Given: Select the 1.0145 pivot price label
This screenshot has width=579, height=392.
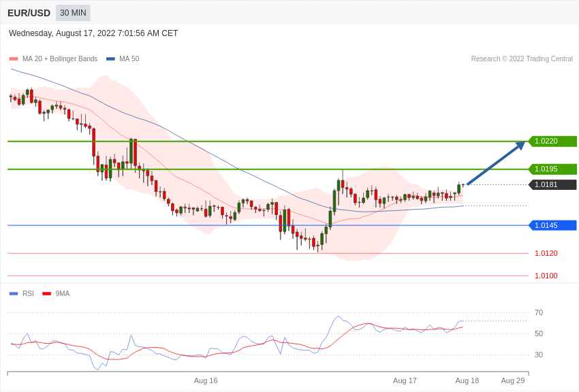Looking at the screenshot, I should [x=552, y=225].
